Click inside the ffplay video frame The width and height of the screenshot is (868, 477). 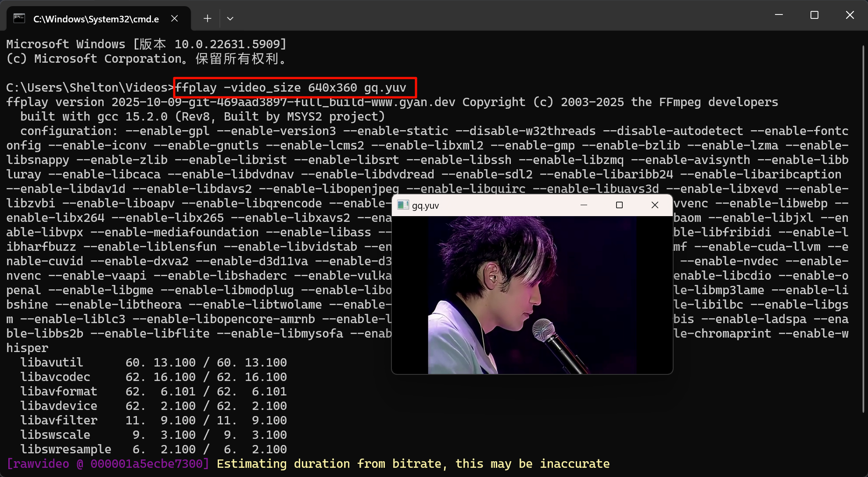532,295
